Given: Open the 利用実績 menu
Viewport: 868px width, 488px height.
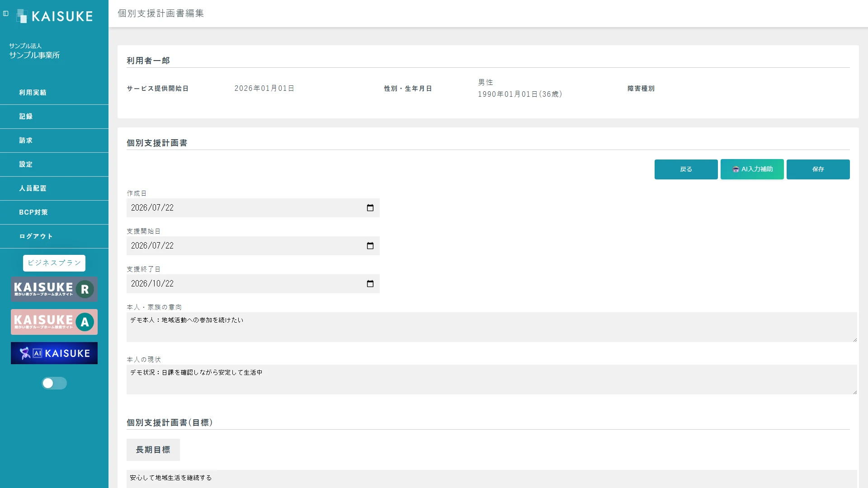Looking at the screenshot, I should (x=54, y=93).
